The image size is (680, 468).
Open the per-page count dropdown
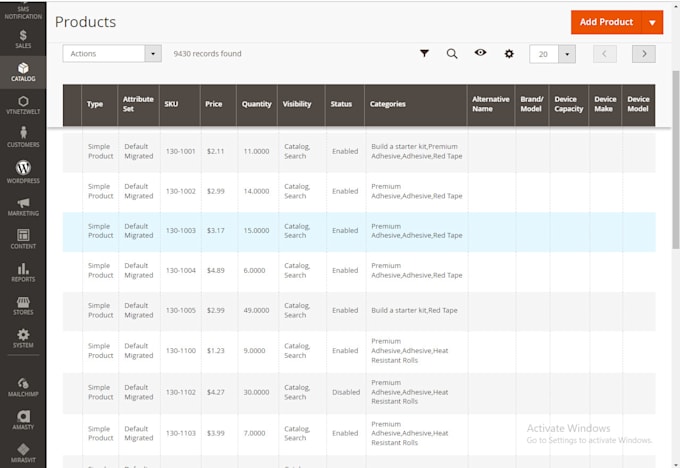tap(567, 54)
